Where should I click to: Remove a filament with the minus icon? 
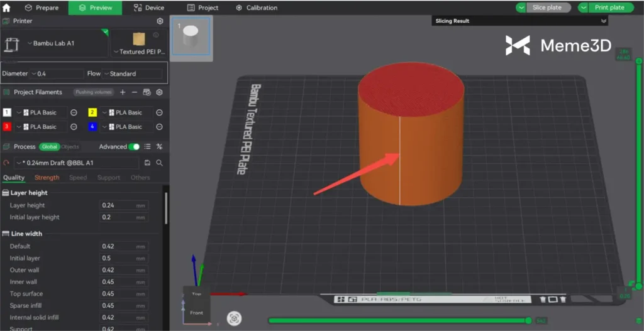(x=134, y=92)
